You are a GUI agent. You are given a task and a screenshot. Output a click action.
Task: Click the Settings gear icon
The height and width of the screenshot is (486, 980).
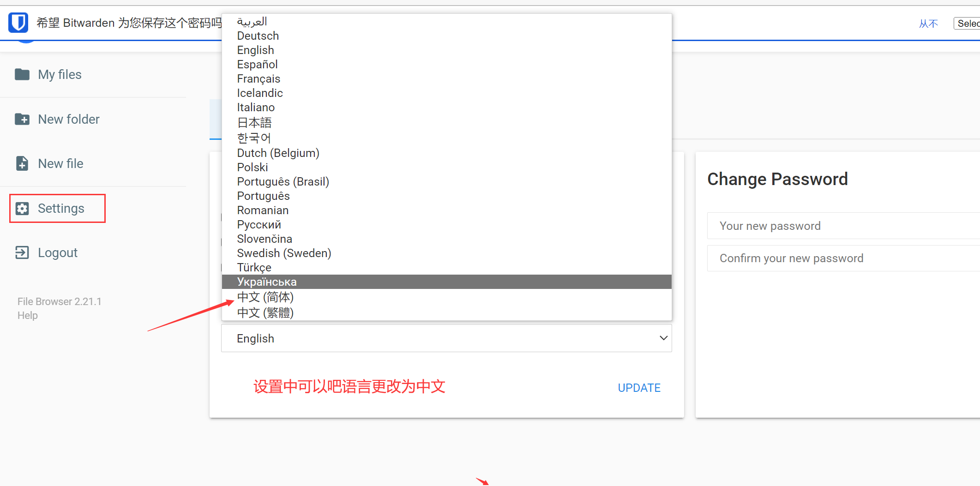22,209
